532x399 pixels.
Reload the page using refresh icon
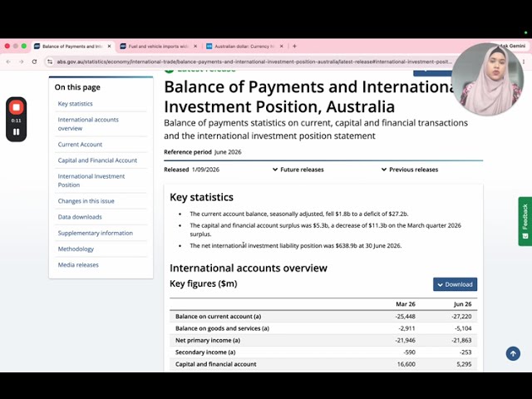pyautogui.click(x=34, y=62)
